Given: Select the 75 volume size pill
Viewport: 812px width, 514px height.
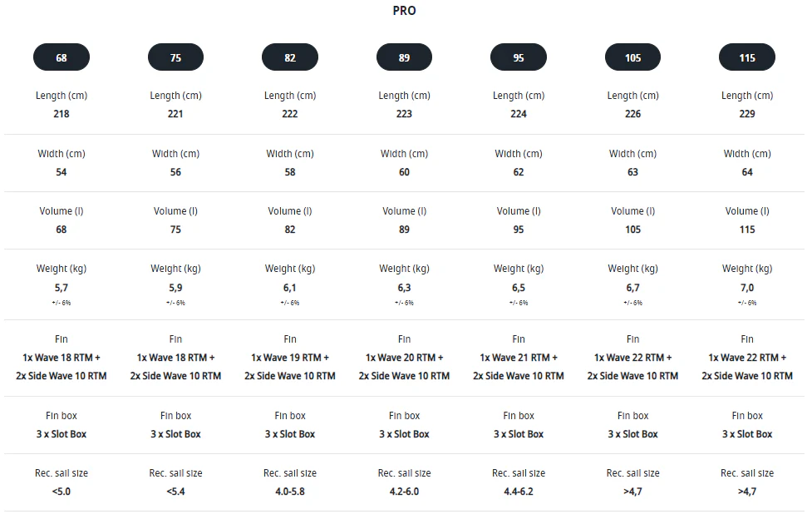Looking at the screenshot, I should (175, 57).
